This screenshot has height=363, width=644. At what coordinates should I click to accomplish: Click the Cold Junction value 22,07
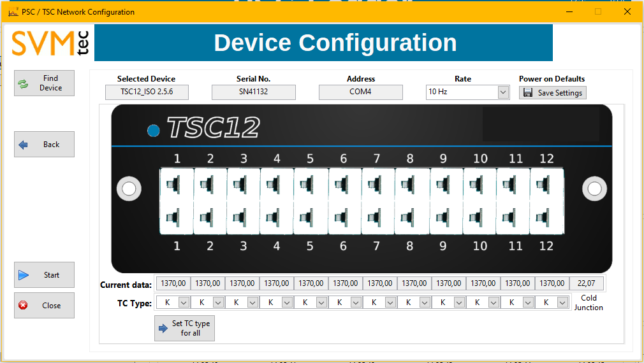click(x=587, y=283)
